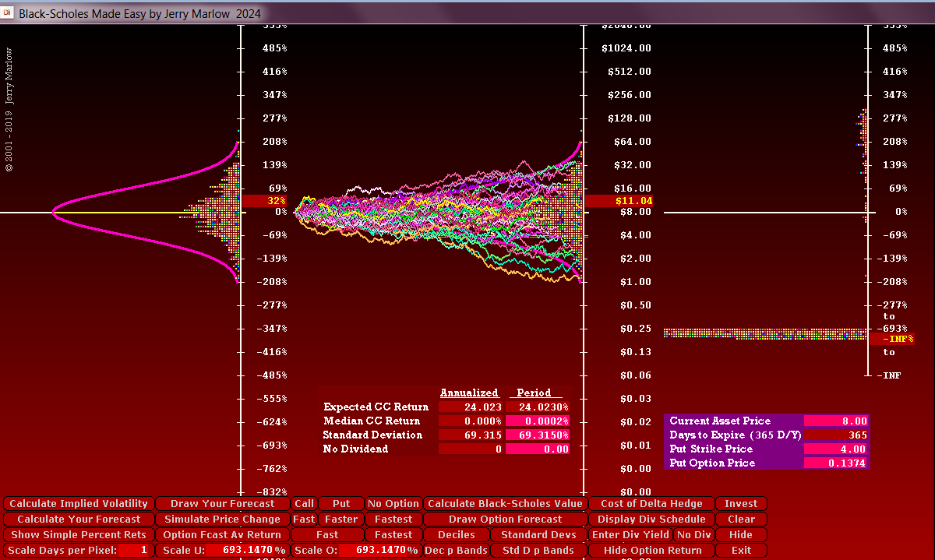Click Draw Your Forecast button

coord(222,504)
